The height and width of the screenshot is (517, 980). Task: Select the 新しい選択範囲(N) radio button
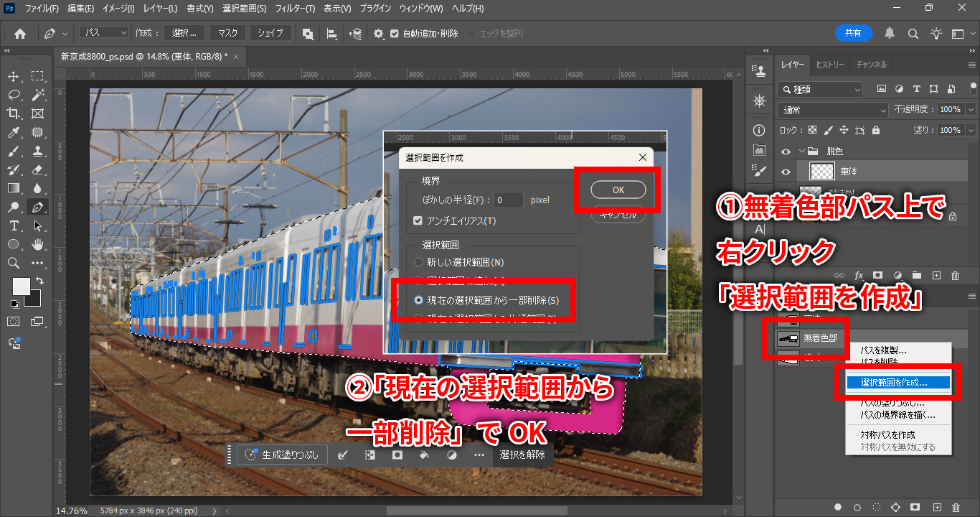[x=419, y=263]
